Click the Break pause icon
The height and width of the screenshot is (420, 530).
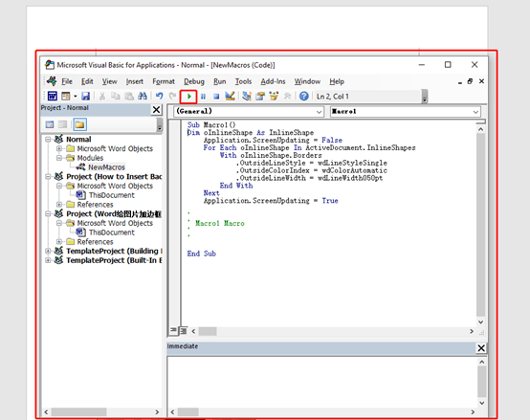tap(203, 97)
